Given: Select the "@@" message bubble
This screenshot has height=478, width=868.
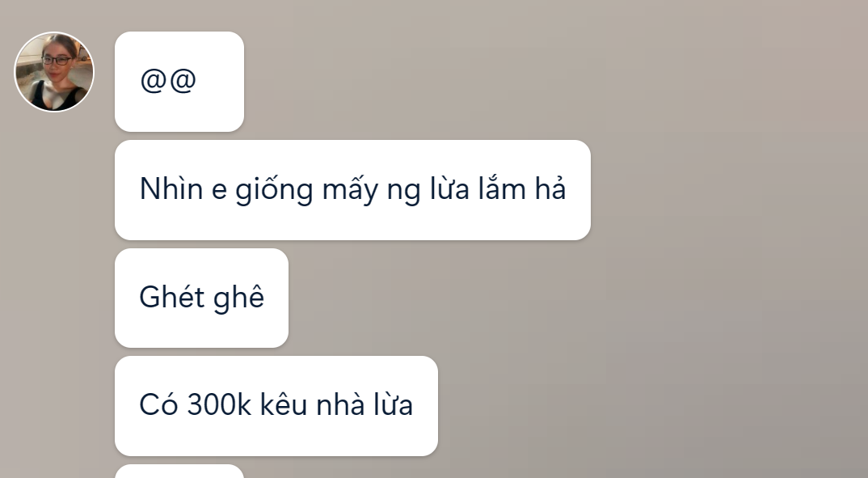Looking at the screenshot, I should (x=179, y=82).
